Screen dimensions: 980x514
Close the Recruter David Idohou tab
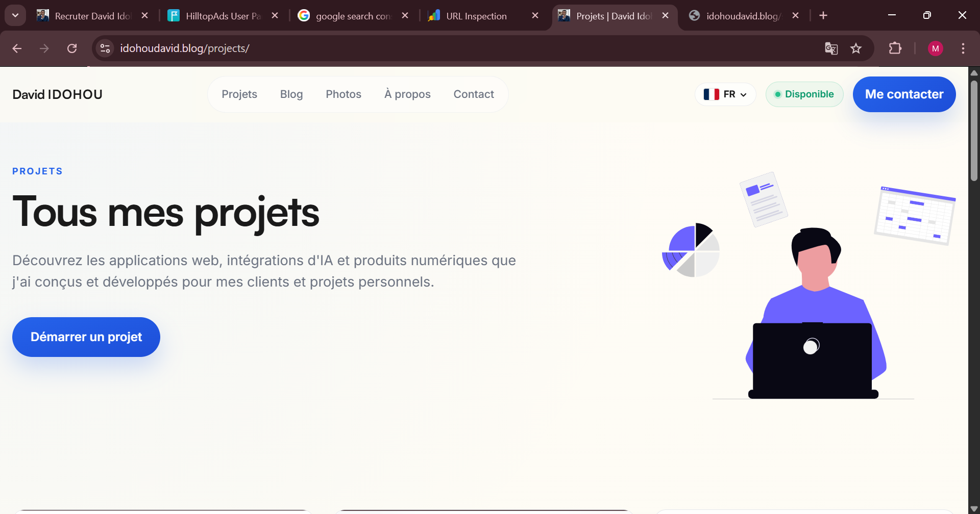(x=145, y=15)
